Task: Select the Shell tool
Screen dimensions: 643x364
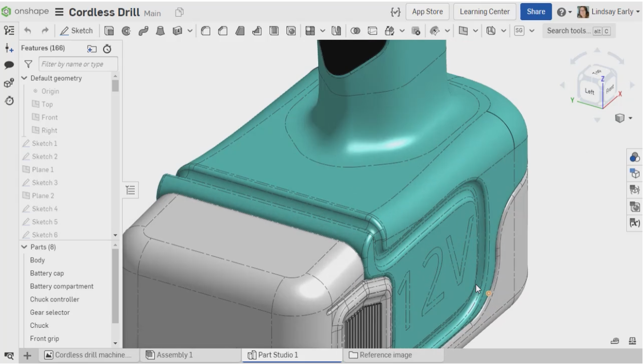Action: point(274,31)
